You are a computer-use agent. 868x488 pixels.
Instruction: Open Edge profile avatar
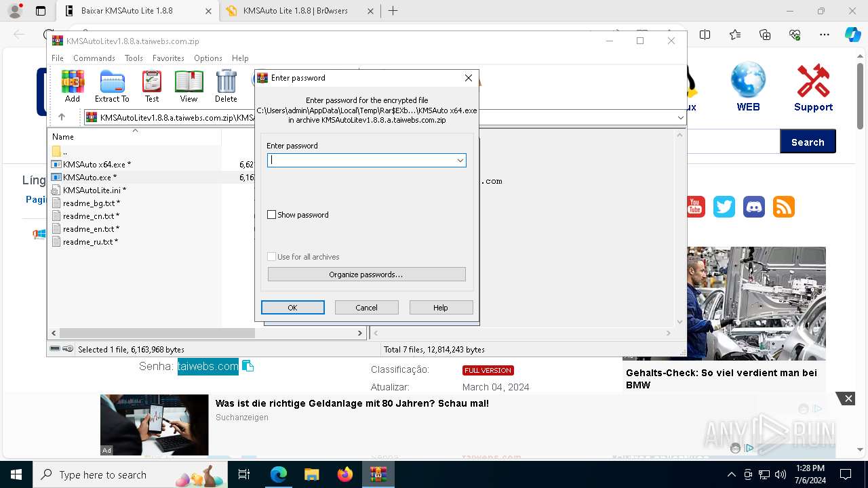click(x=14, y=11)
